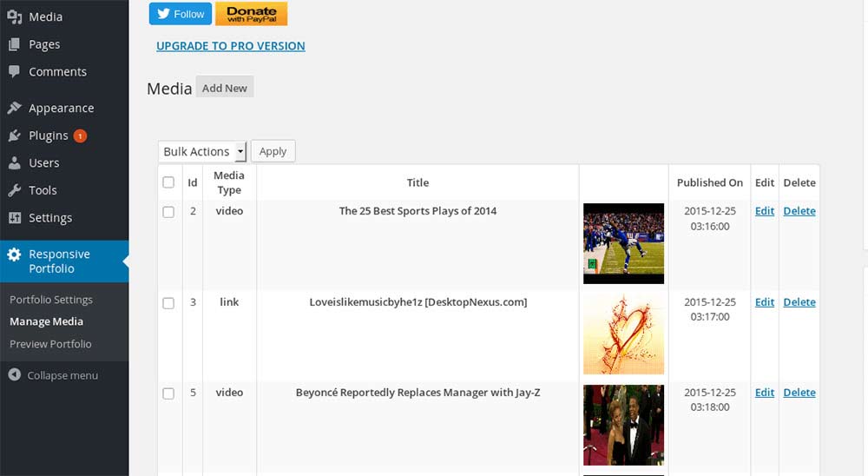The height and width of the screenshot is (476, 868).
Task: Click the Appearance paintbrush icon
Action: [x=15, y=108]
